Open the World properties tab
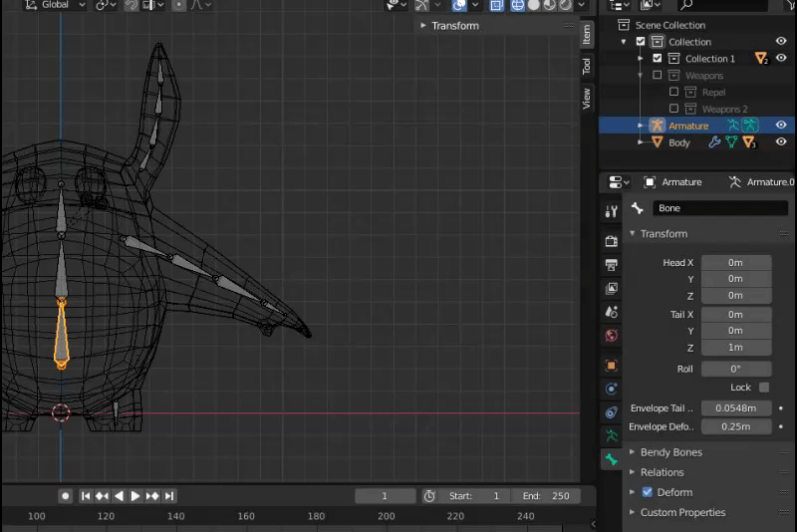Viewport: 797px width, 532px height. click(x=611, y=336)
